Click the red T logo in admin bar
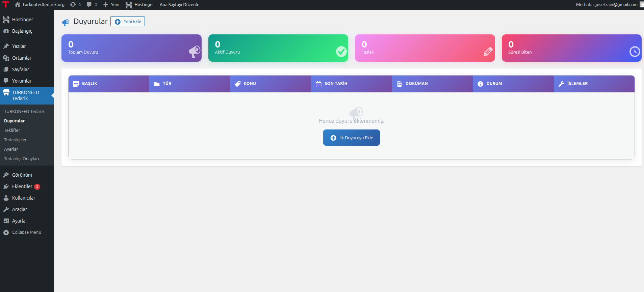Viewport: 644px width, 292px height. pyautogui.click(x=6, y=4)
